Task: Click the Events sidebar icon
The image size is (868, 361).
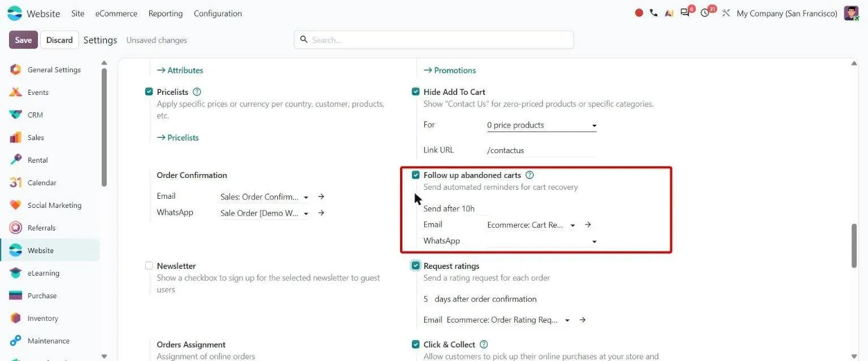Action: [16, 92]
